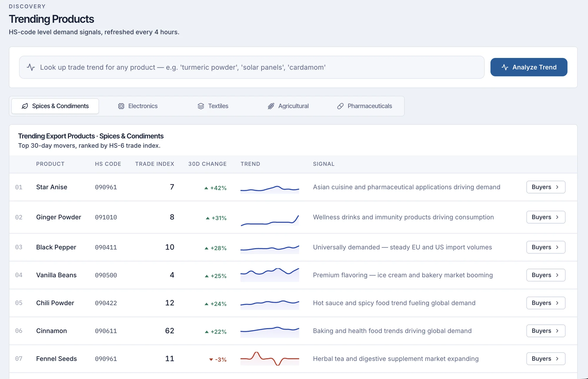Click the Ginger Powder trend sparkline
Viewport: 588px width, 379px height.
[x=270, y=220]
